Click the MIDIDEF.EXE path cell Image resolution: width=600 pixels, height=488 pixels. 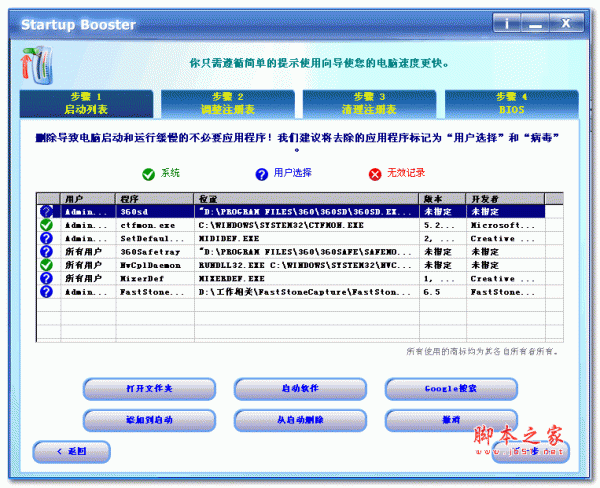pyautogui.click(x=307, y=238)
